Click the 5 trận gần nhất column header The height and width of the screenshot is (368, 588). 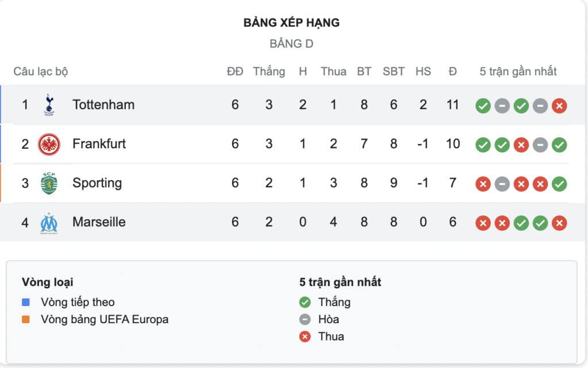[x=519, y=71]
